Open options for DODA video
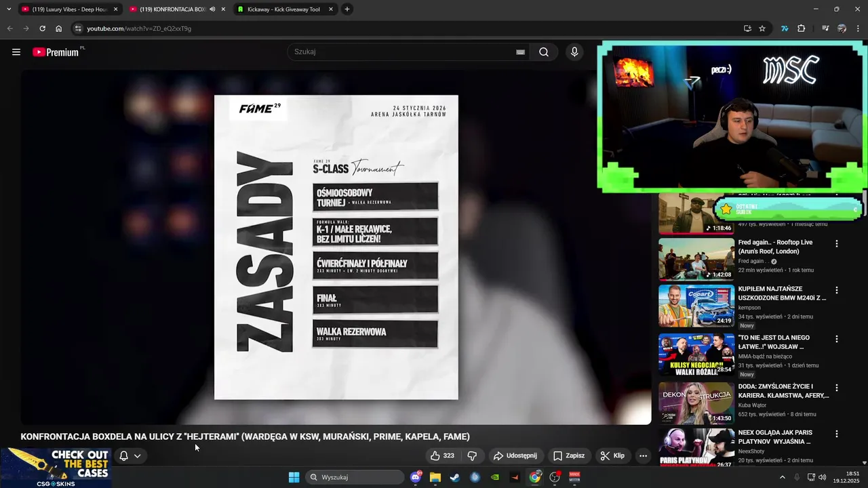868x488 pixels. [836, 388]
